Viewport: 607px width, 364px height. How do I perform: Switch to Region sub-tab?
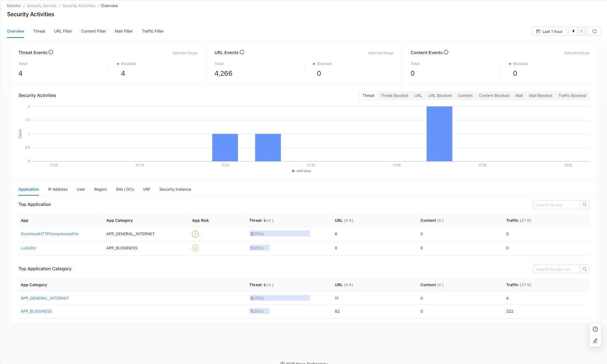[x=101, y=189]
